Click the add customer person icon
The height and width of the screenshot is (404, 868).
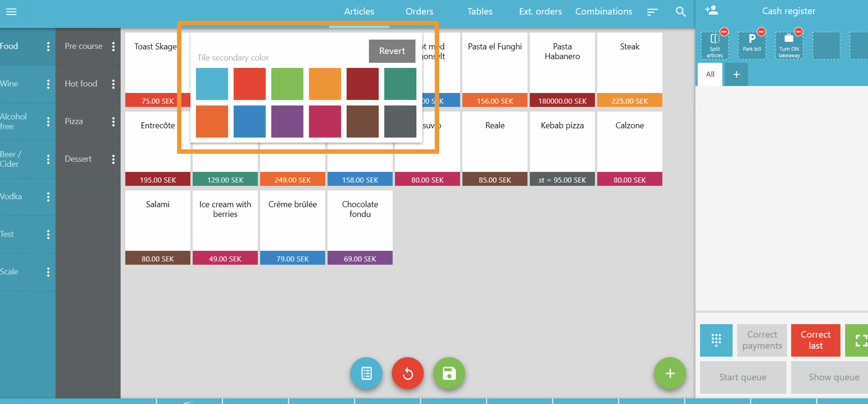(x=711, y=10)
